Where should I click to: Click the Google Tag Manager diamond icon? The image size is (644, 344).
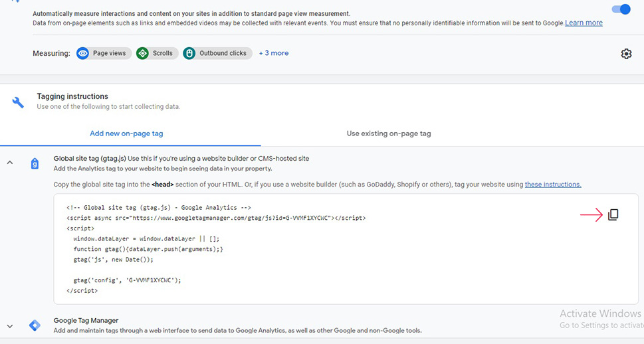(35, 325)
